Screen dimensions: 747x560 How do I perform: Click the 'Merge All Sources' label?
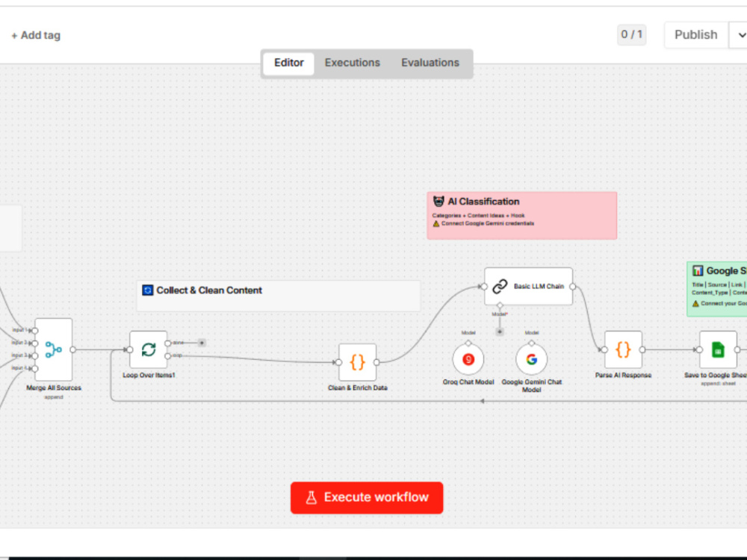(54, 388)
